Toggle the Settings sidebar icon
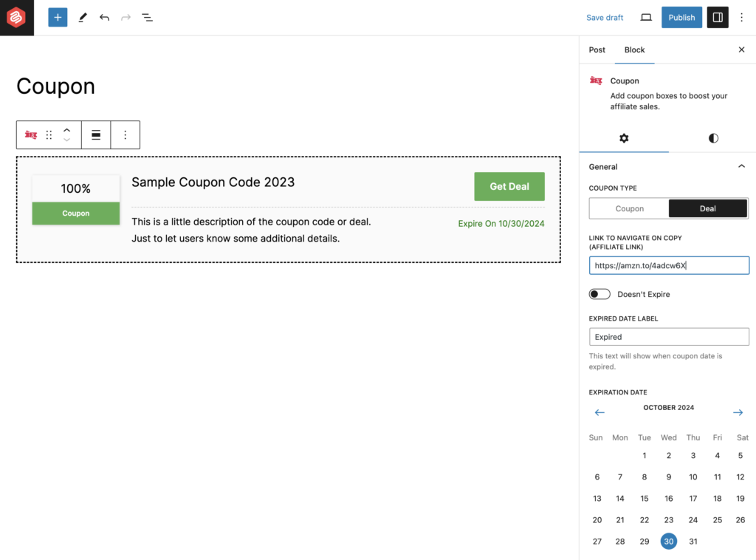This screenshot has width=756, height=560. coord(717,17)
